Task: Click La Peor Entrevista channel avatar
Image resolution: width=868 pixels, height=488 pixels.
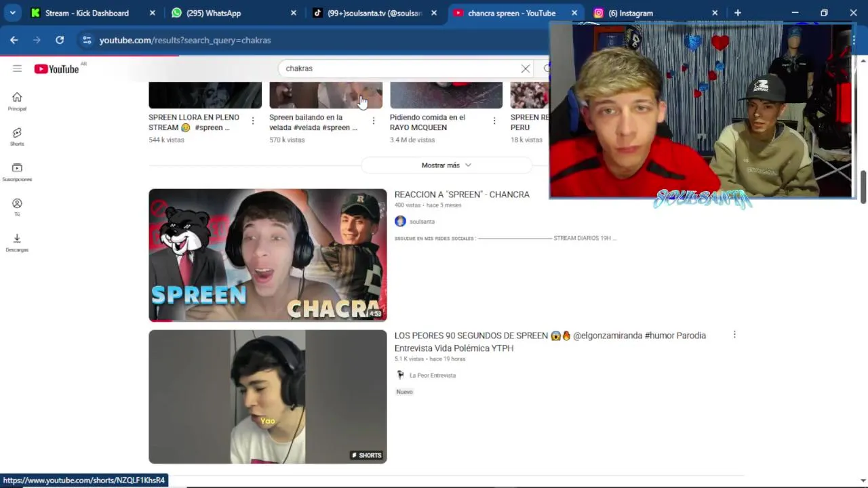Action: 400,375
